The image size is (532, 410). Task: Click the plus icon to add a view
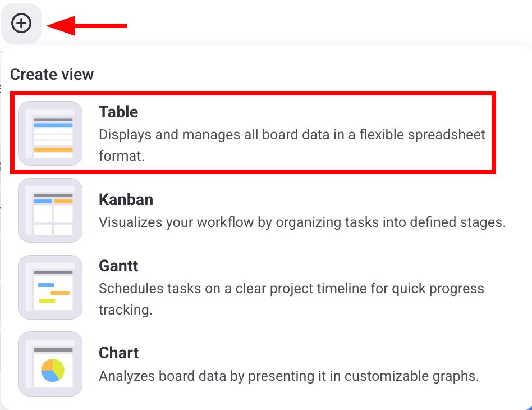21,24
